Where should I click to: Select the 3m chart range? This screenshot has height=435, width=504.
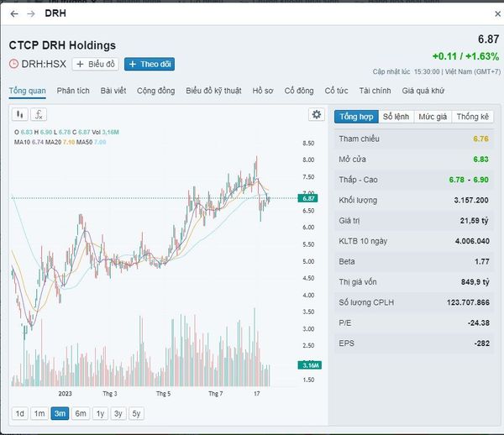pyautogui.click(x=60, y=413)
